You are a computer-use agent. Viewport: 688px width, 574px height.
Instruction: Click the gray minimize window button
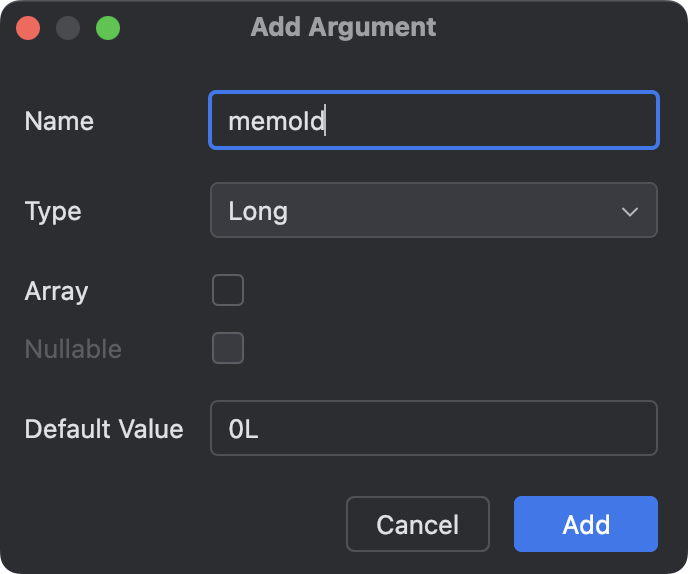coord(68,28)
